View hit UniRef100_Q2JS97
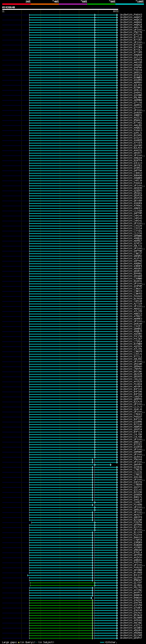 pos(131,583)
